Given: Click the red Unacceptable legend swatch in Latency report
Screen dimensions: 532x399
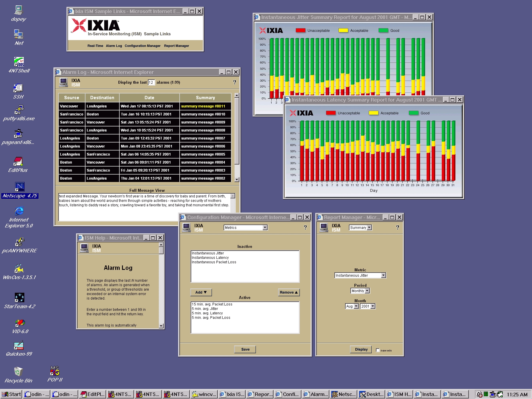Looking at the screenshot, I should tap(331, 113).
